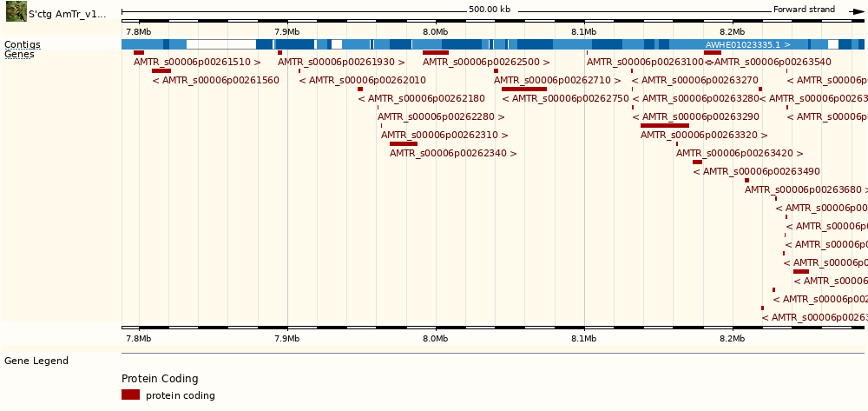This screenshot has width=868, height=411.
Task: Click the Gene Legend heading
Action: tap(36, 361)
